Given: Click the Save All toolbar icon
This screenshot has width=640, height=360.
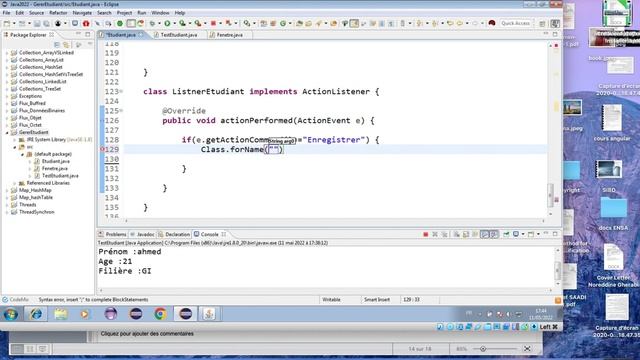Looking at the screenshot, I should tap(46, 24).
